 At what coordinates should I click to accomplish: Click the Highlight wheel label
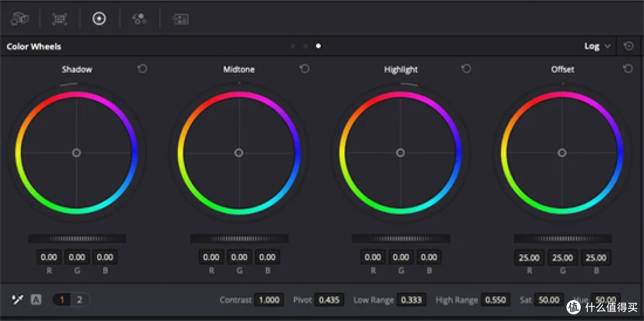pyautogui.click(x=401, y=69)
